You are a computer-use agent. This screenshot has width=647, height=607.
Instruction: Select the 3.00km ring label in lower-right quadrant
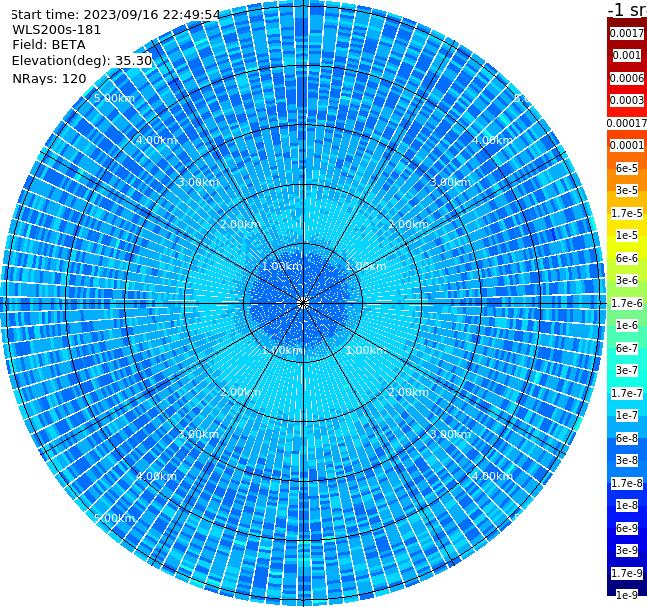(450, 434)
